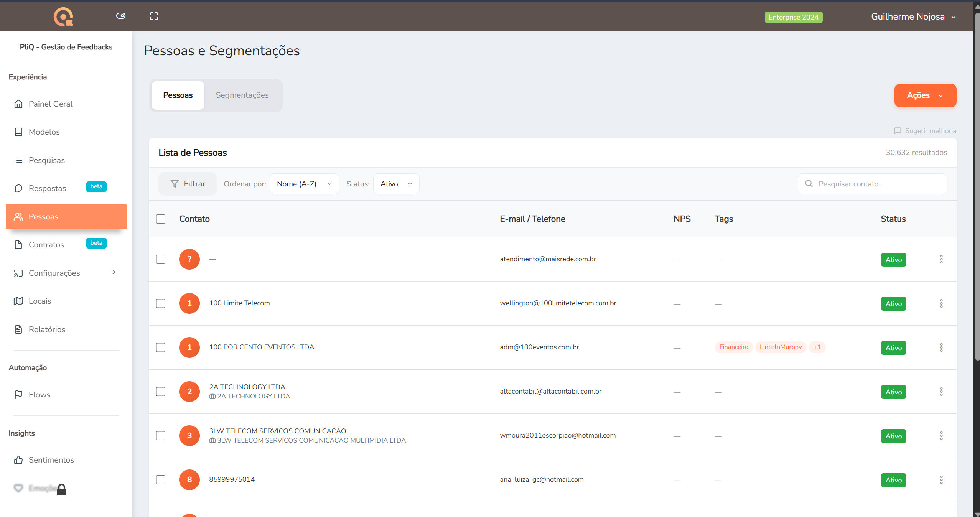
Task: Click the Filtrar button
Action: tap(188, 184)
